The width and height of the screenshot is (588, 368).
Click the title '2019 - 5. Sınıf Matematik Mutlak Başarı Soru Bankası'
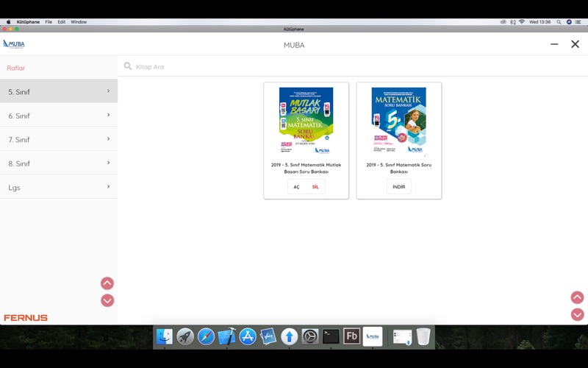point(306,168)
